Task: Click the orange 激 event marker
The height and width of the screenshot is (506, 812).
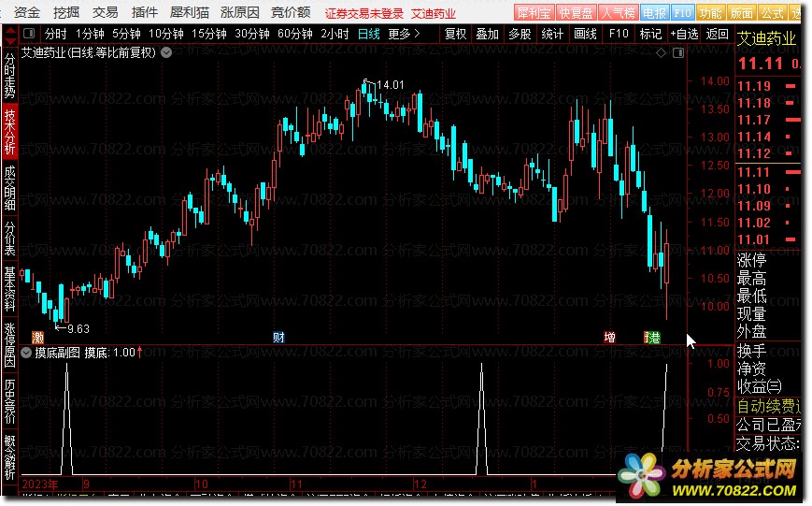Action: (x=37, y=338)
